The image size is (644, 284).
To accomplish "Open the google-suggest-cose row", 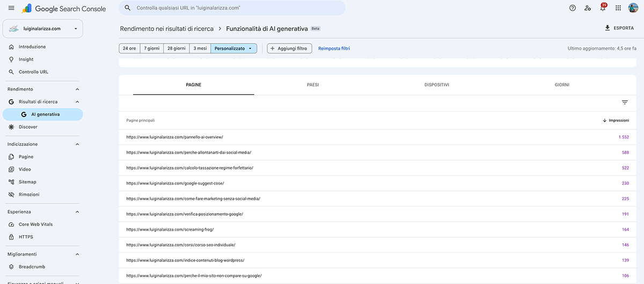I will click(x=377, y=183).
